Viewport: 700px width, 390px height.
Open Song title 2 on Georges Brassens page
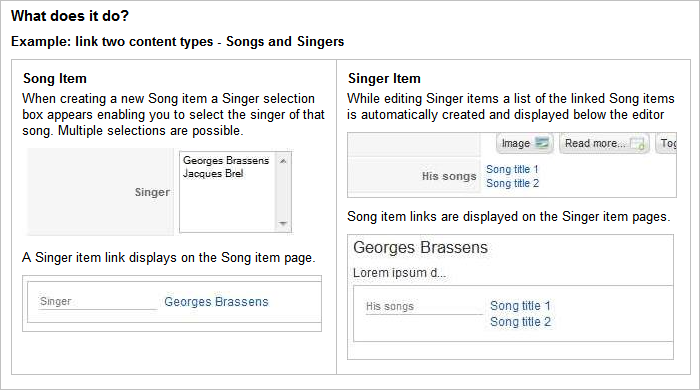coord(521,322)
